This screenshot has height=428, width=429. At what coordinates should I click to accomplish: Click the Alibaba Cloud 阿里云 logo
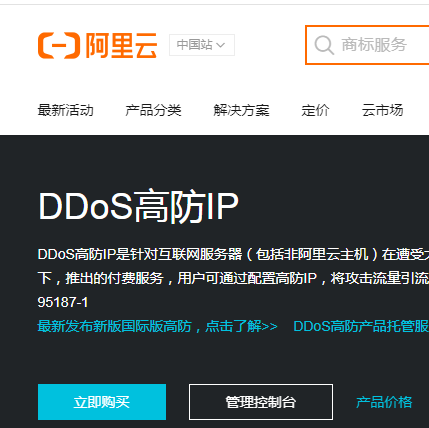point(97,45)
